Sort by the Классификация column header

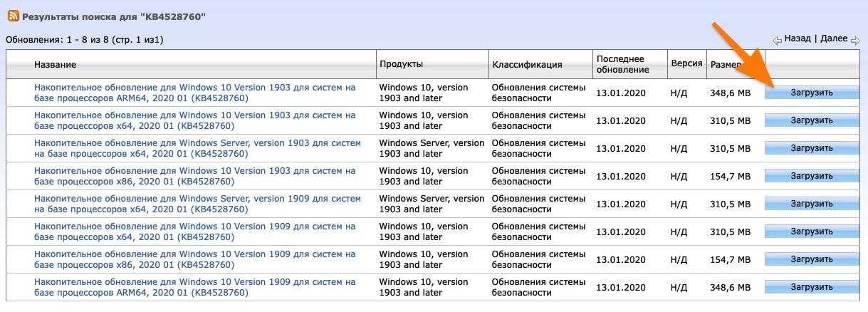[527, 64]
